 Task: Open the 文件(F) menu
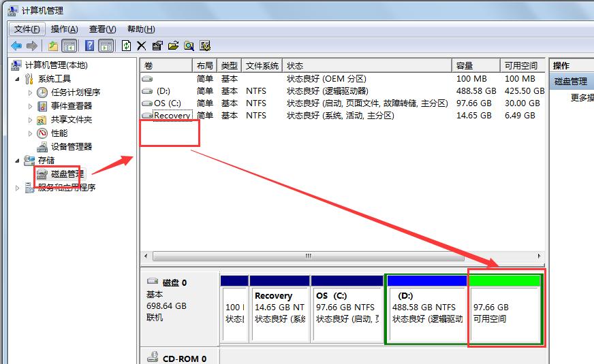(27, 29)
